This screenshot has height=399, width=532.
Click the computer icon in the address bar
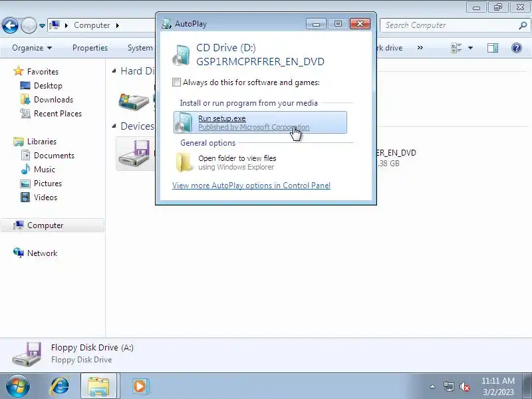[55, 25]
